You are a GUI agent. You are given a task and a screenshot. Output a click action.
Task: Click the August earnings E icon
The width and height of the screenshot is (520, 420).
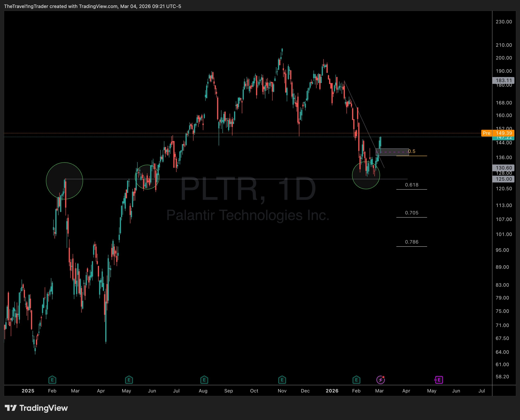(x=204, y=380)
